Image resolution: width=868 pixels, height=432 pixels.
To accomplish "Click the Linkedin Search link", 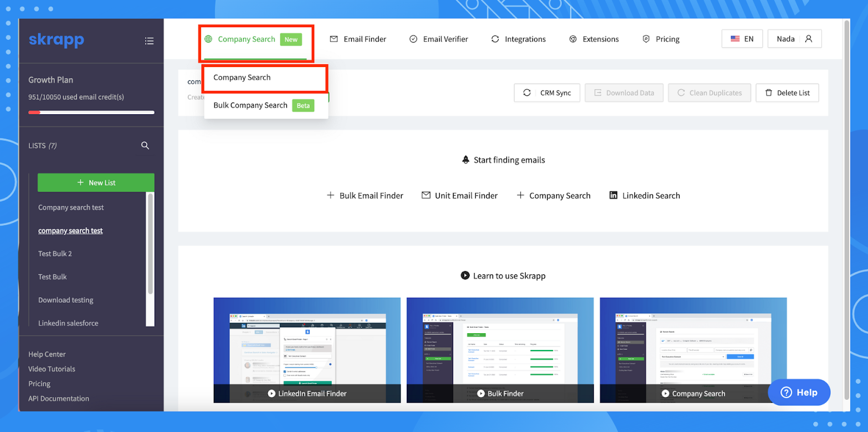I will point(645,195).
